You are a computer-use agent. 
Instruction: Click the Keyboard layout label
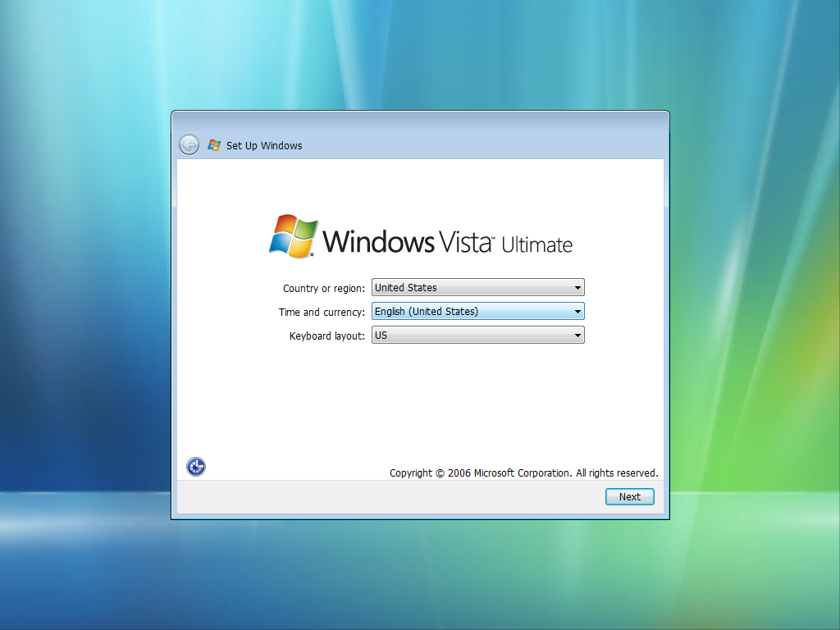(x=326, y=336)
